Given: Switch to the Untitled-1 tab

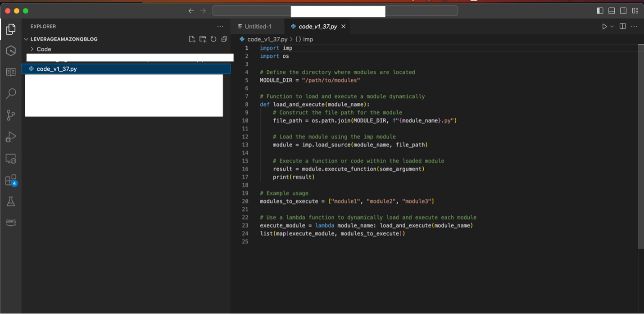Looking at the screenshot, I should tap(257, 26).
